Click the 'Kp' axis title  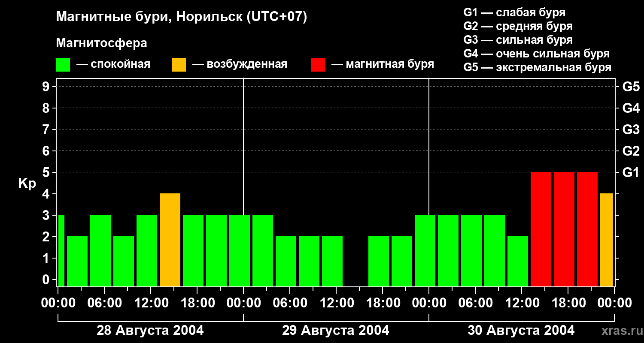27,184
